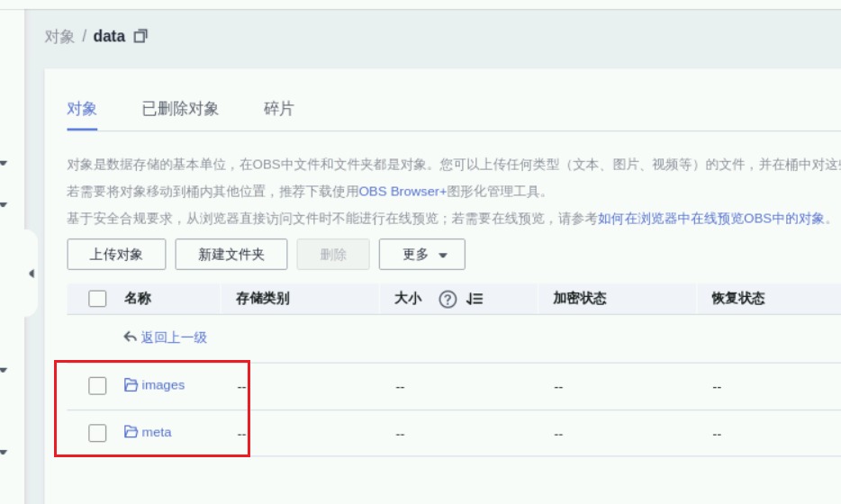Click 对象 in the breadcrumb path
841x504 pixels.
(59, 37)
